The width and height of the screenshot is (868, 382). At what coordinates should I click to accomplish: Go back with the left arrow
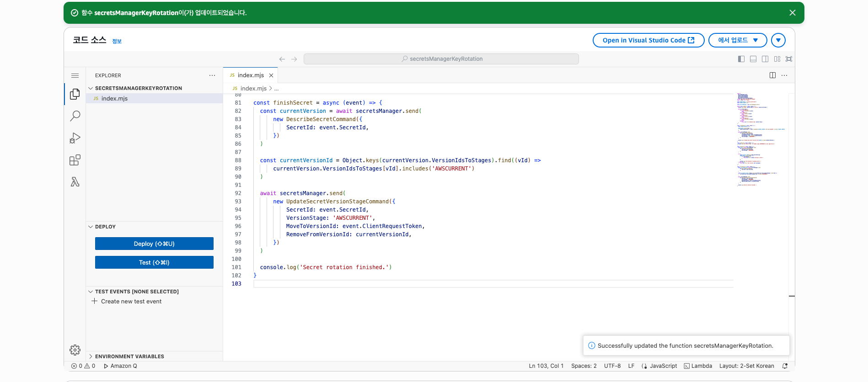[x=282, y=59]
